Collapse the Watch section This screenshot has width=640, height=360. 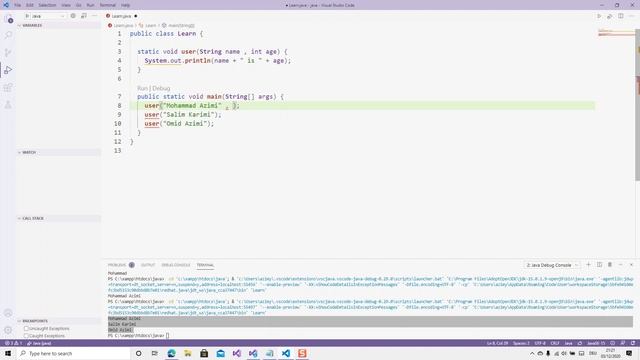58,152
